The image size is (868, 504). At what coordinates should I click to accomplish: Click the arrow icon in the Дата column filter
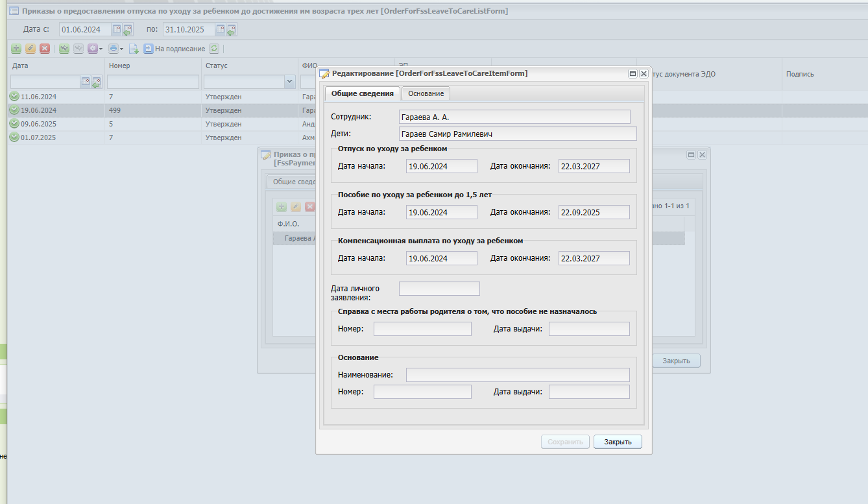tap(96, 82)
